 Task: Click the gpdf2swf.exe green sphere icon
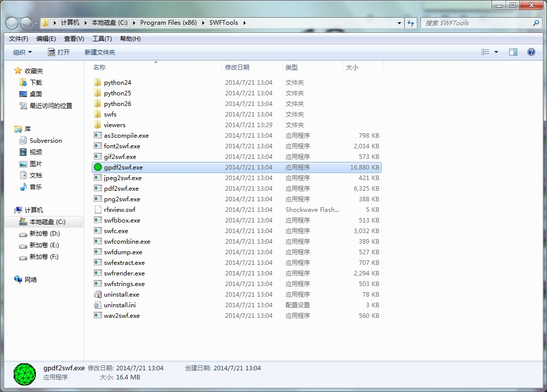[x=98, y=167]
